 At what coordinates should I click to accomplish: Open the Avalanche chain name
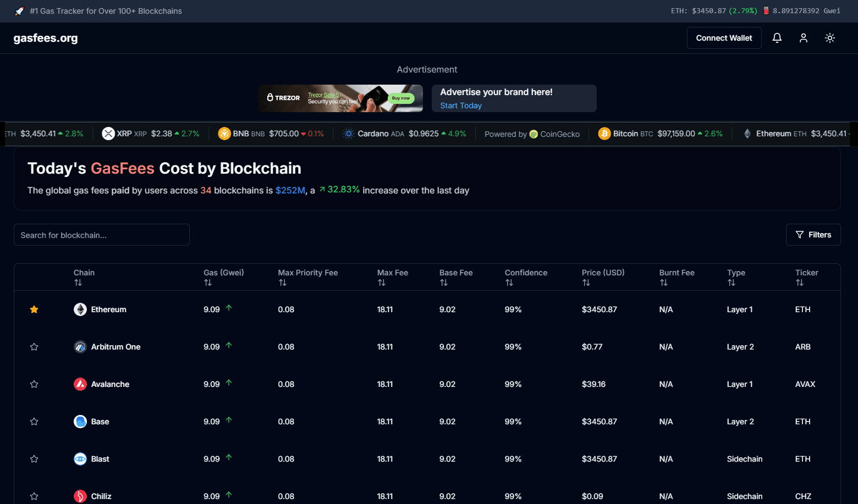tap(111, 384)
